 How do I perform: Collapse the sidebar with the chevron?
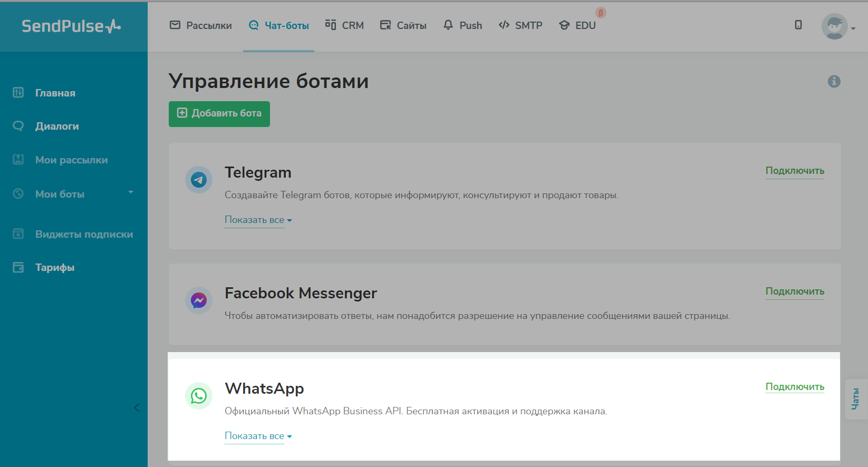point(137,407)
